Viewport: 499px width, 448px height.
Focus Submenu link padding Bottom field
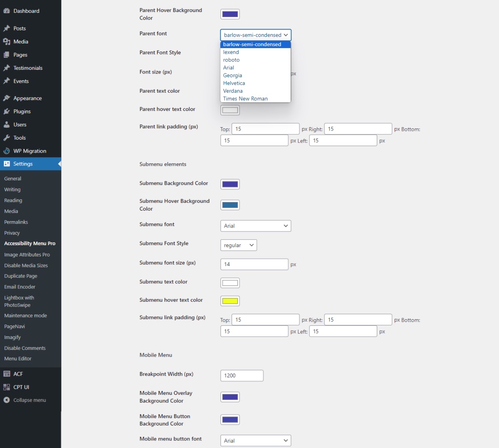tap(254, 331)
